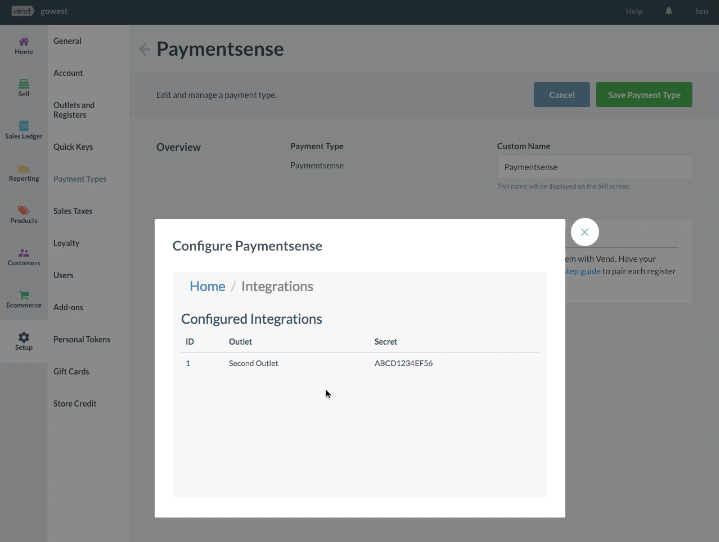Open the notifications bell icon
Viewport: 719px width, 542px height.
[x=669, y=11]
